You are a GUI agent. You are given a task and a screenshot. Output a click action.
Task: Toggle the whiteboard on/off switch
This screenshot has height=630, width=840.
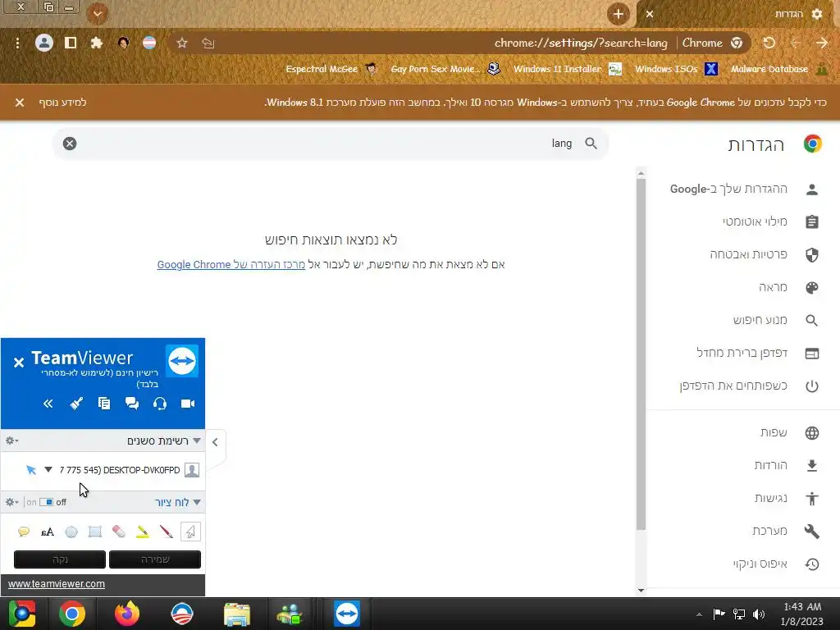tap(46, 502)
